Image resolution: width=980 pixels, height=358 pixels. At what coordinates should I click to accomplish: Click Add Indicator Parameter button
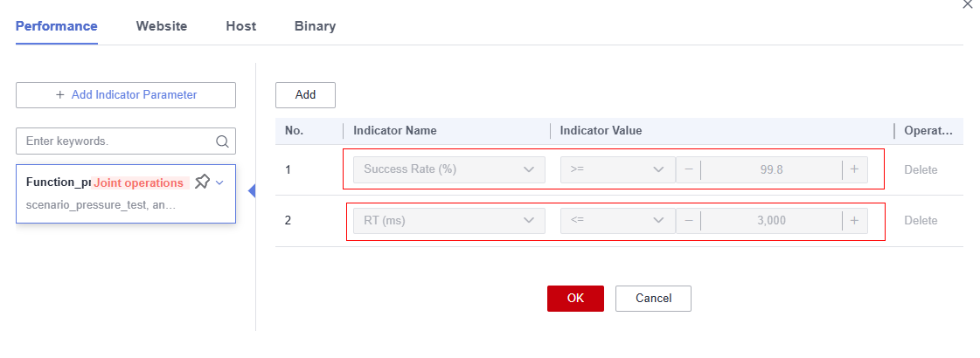(126, 95)
